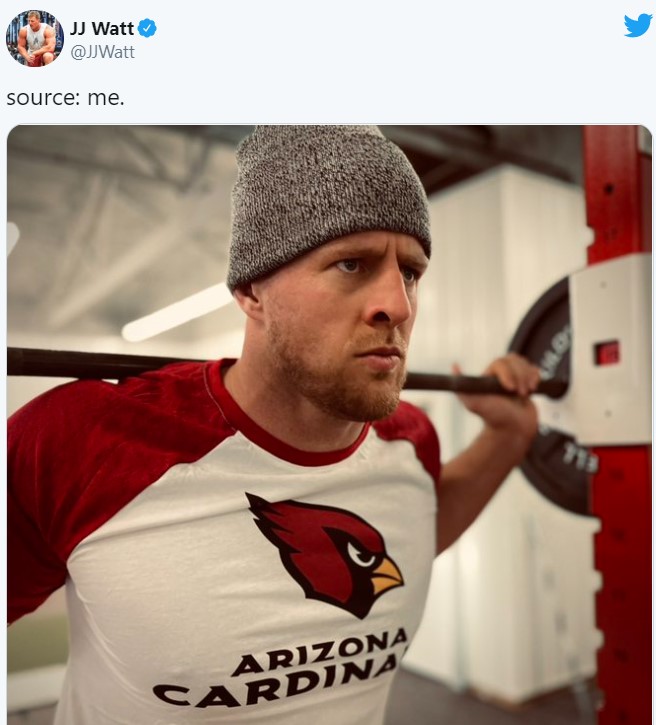656x725 pixels.
Task: Click the Cardinals bird logo on the shirt
Action: click(x=325, y=555)
